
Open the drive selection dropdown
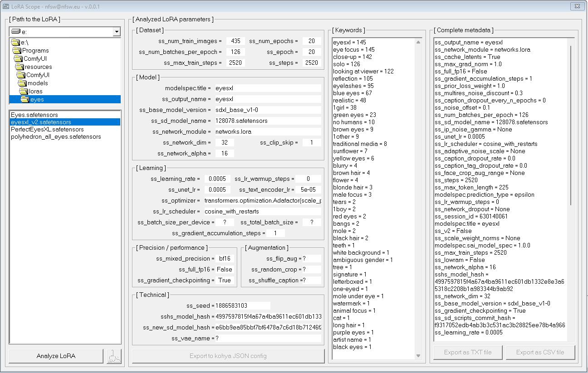tap(117, 32)
